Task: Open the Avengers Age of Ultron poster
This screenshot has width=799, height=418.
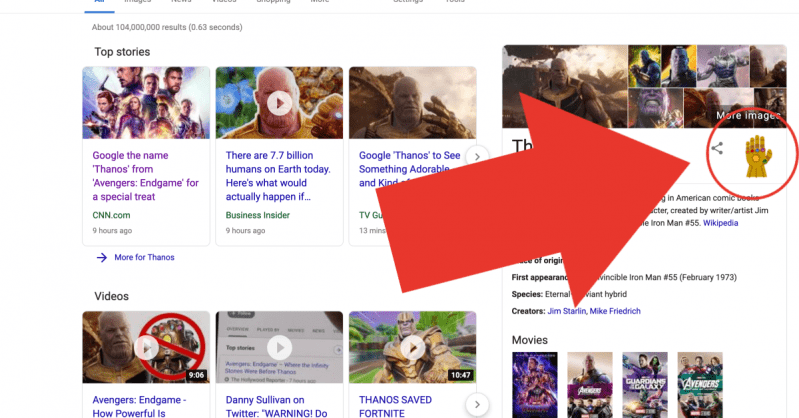Action: (700, 385)
